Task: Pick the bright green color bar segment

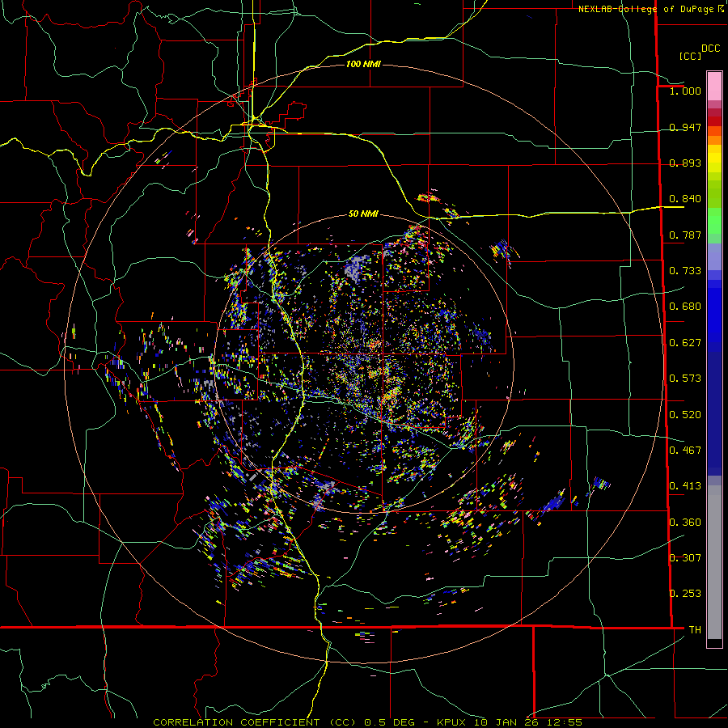Action: [714, 221]
